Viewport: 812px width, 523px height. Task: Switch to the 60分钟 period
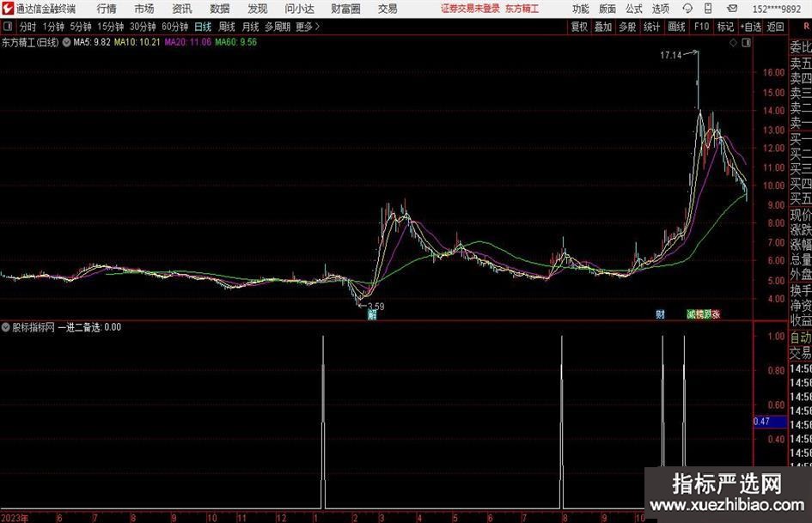point(175,27)
